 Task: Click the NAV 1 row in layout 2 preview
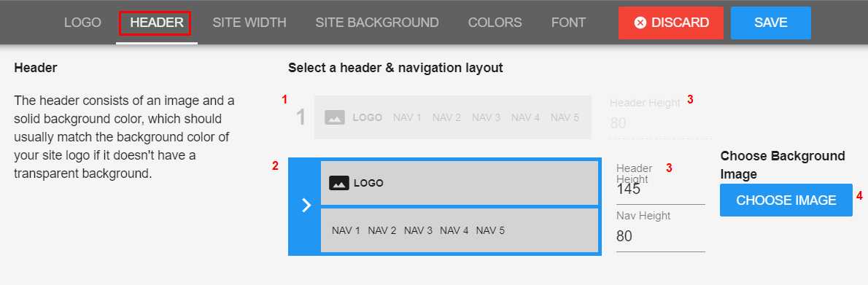(460, 230)
